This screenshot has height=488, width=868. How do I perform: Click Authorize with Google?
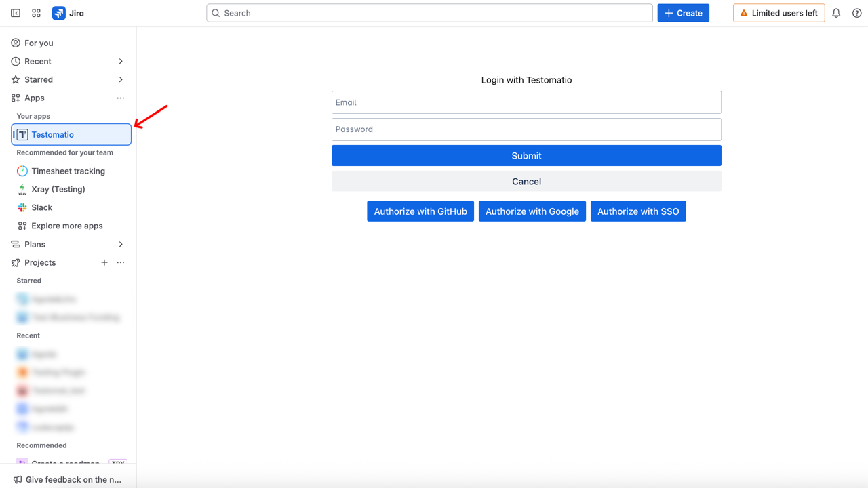point(532,211)
